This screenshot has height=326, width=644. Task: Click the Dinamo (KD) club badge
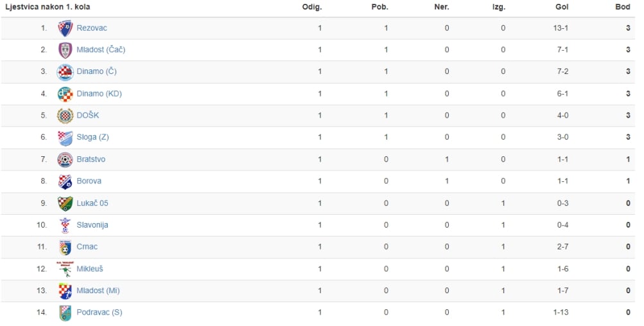(65, 94)
